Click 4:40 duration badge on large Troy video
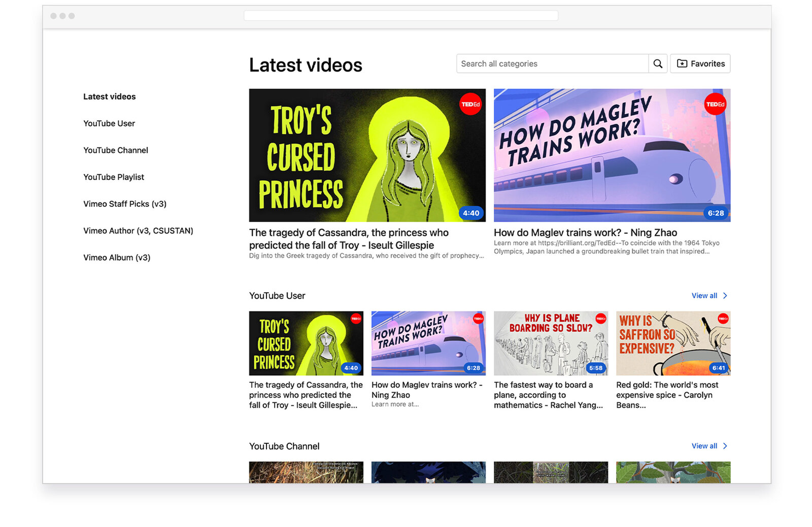The width and height of the screenshot is (812, 527). tap(471, 213)
